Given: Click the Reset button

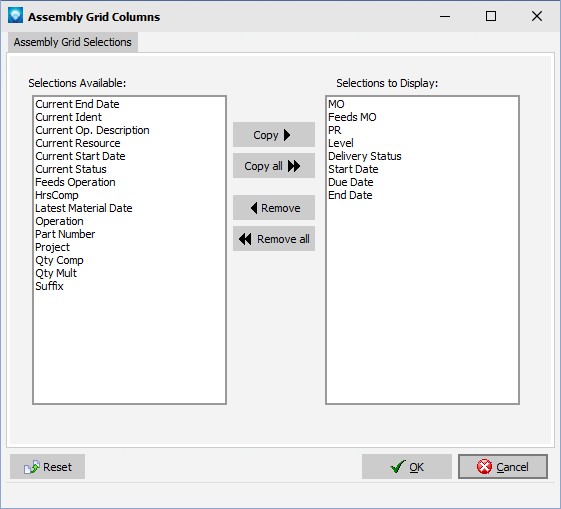Looking at the screenshot, I should [x=48, y=467].
